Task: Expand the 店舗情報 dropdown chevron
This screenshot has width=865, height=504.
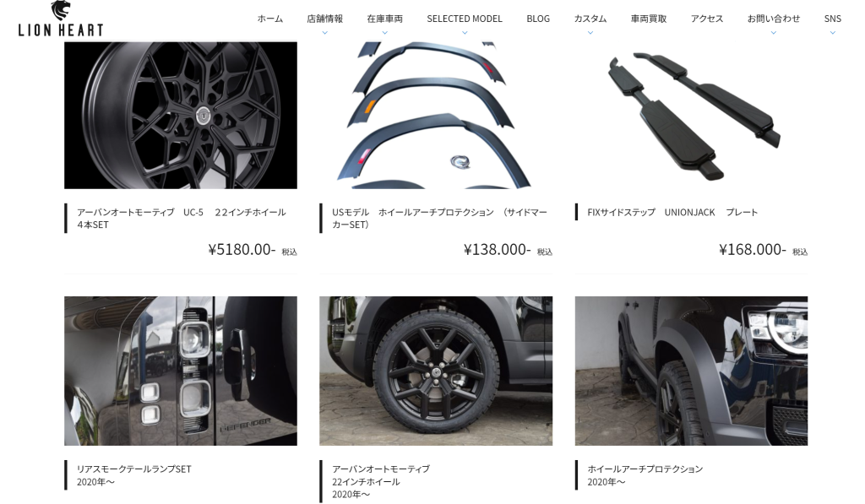Action: coord(325,33)
